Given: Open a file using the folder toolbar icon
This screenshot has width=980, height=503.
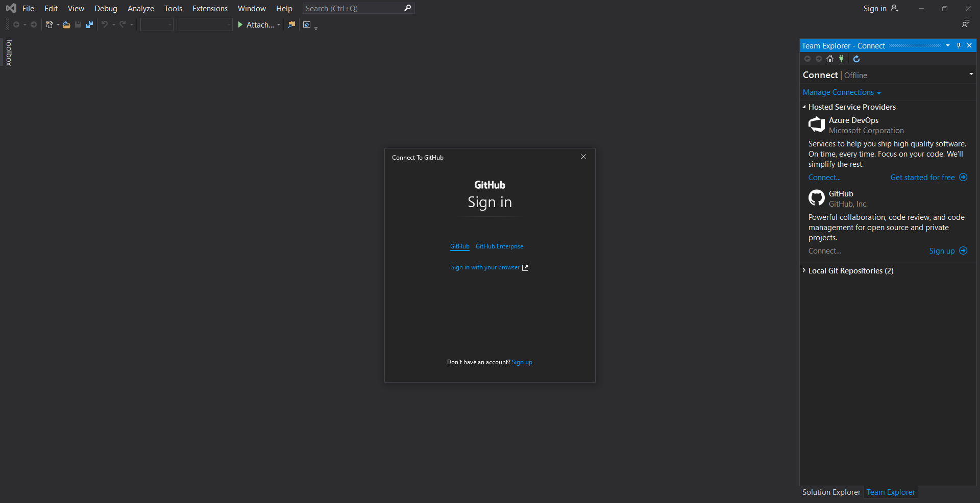Looking at the screenshot, I should (x=66, y=24).
